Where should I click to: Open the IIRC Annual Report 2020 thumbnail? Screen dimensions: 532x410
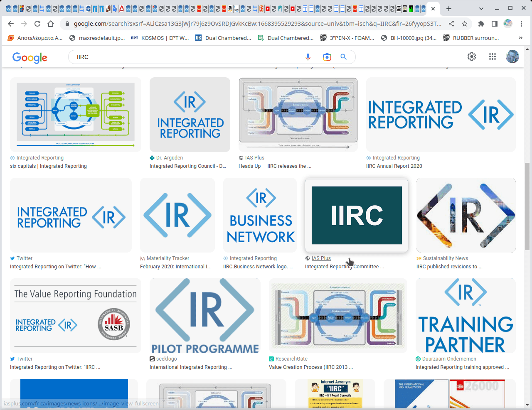tap(441, 115)
